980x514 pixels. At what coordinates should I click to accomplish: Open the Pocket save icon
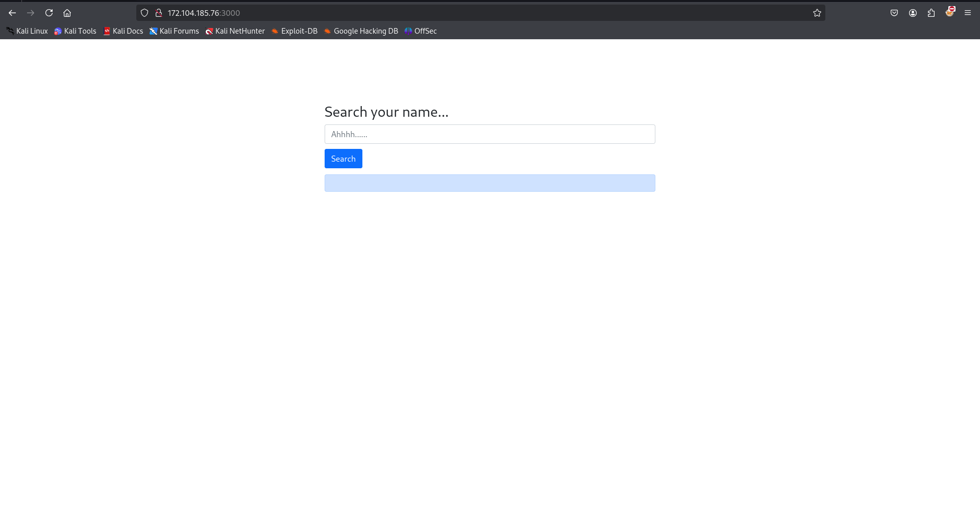click(x=894, y=13)
